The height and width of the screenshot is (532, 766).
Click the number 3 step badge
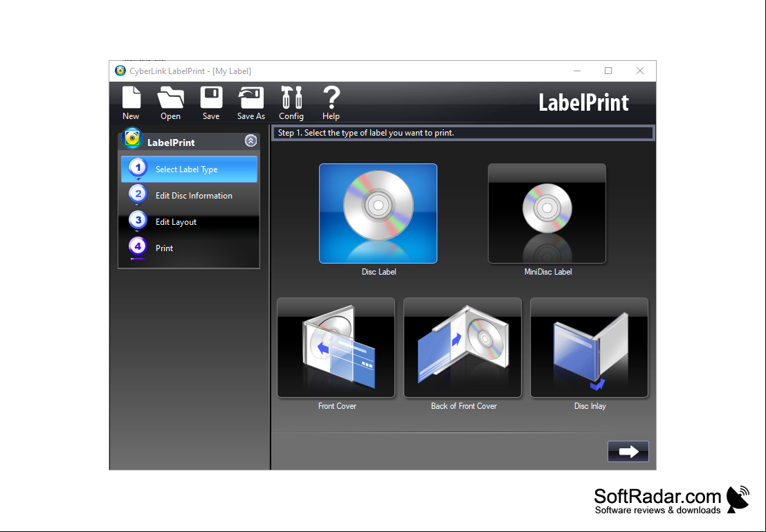point(138,220)
